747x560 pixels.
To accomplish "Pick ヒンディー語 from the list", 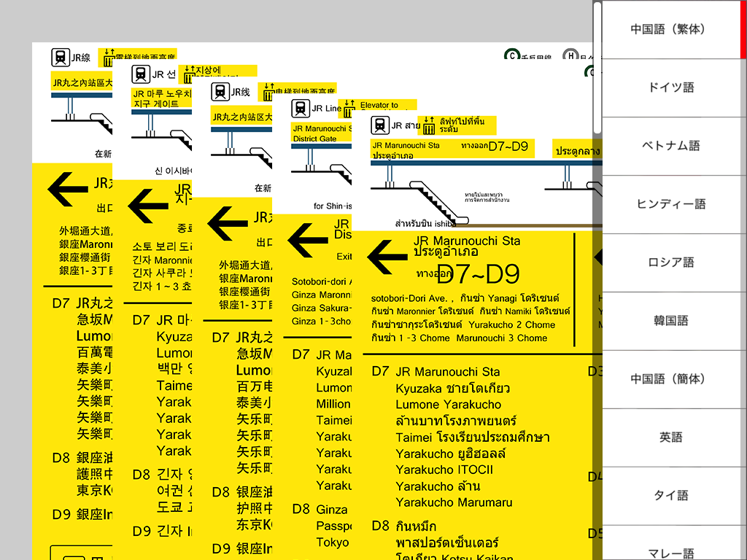I will [x=670, y=204].
